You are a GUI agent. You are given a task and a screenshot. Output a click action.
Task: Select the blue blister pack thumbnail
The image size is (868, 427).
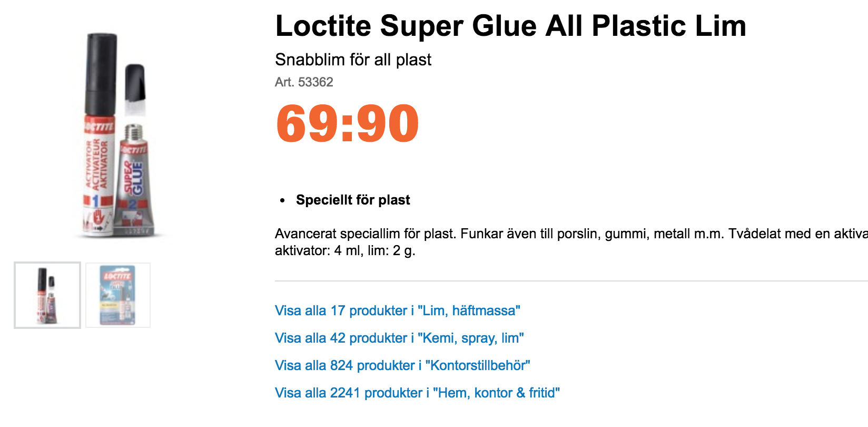(x=118, y=295)
